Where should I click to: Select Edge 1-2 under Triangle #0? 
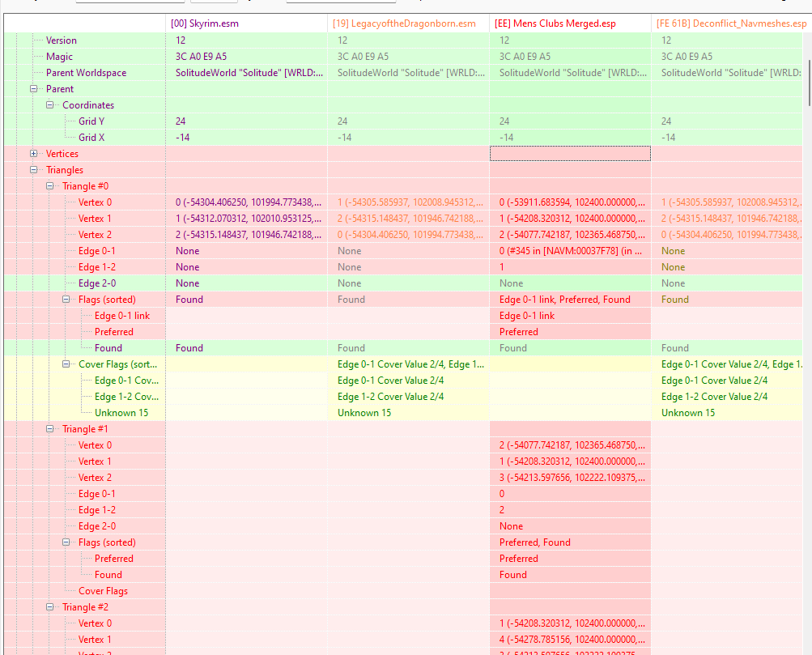click(97, 267)
